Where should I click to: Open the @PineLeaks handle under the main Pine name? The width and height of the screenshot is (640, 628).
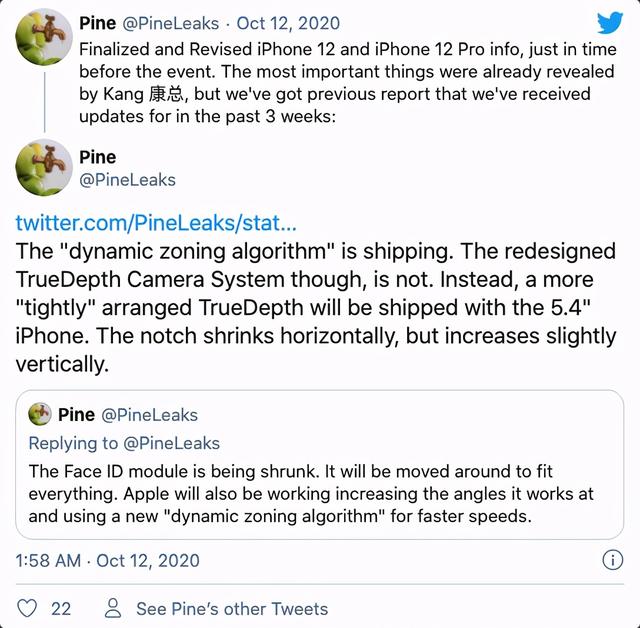pos(127,180)
